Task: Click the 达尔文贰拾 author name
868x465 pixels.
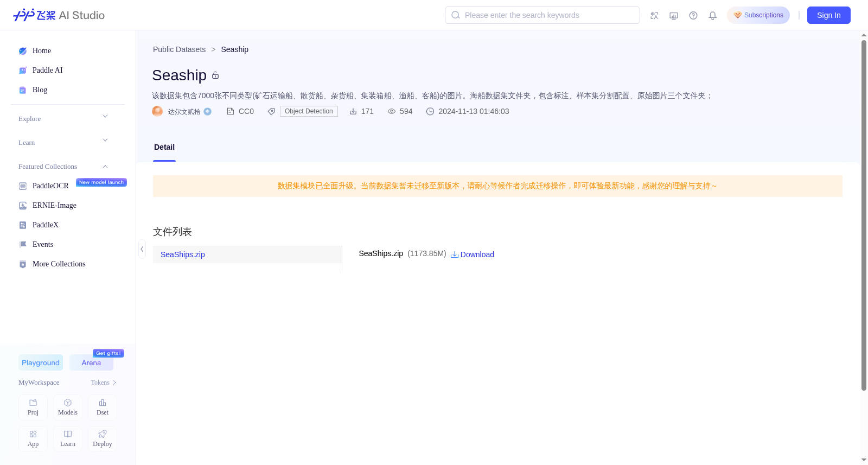Action: (184, 112)
